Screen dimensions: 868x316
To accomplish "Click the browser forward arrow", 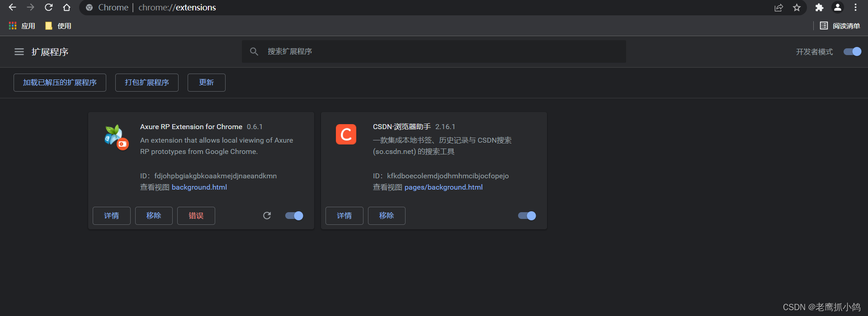I will coord(30,7).
